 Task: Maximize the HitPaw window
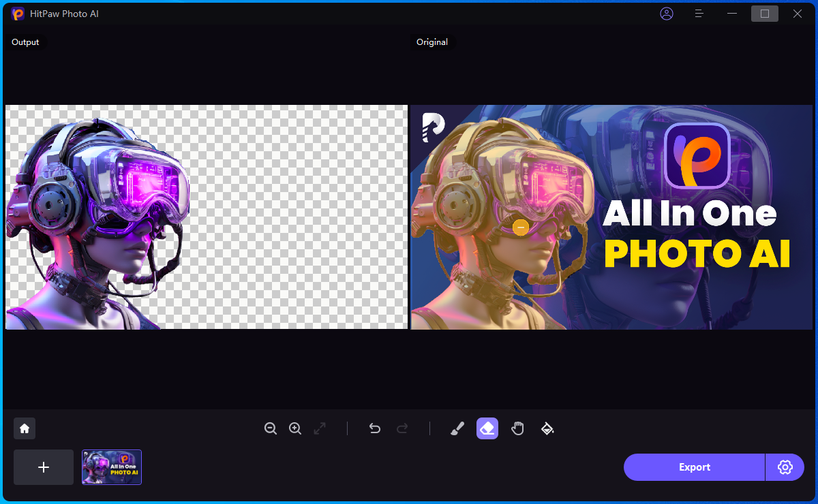click(765, 14)
